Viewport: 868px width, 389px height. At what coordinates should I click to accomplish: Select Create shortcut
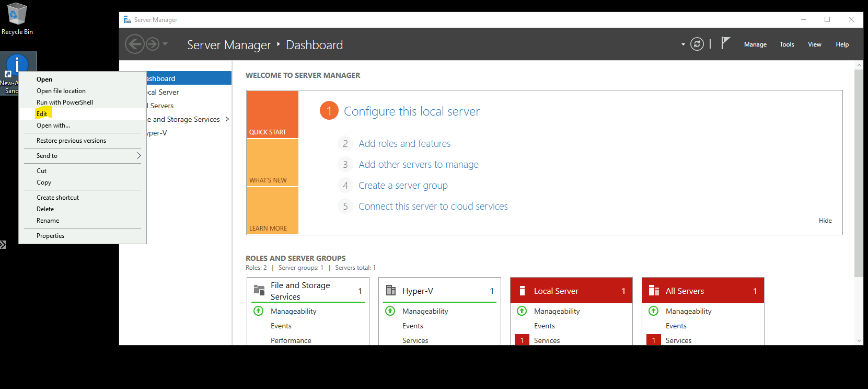83,198
